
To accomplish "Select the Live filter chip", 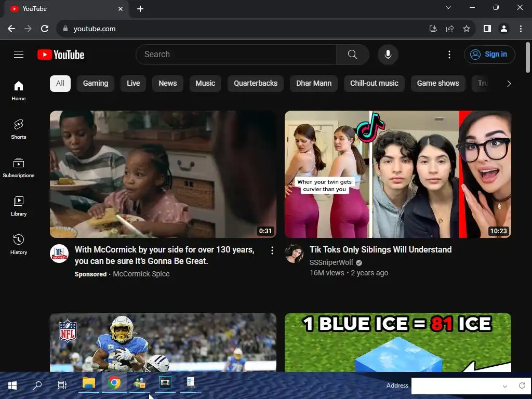I will point(134,84).
